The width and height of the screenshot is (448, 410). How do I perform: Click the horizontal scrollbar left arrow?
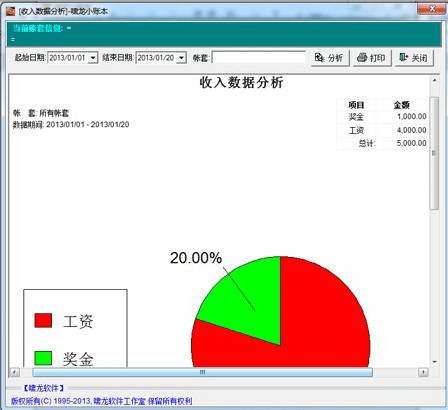[x=14, y=372]
